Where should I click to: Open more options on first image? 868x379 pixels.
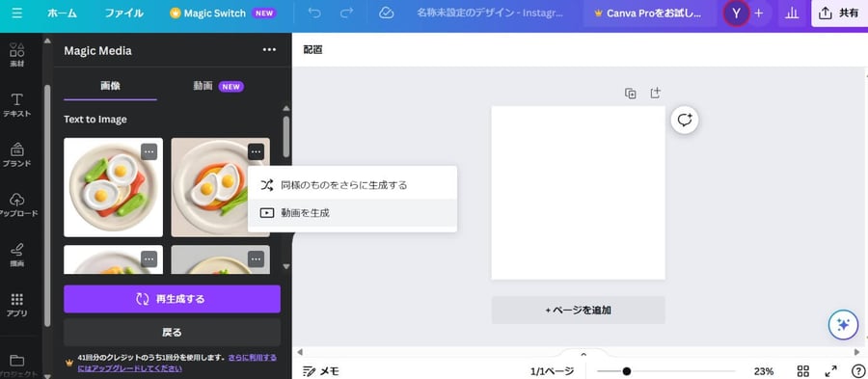tap(149, 151)
